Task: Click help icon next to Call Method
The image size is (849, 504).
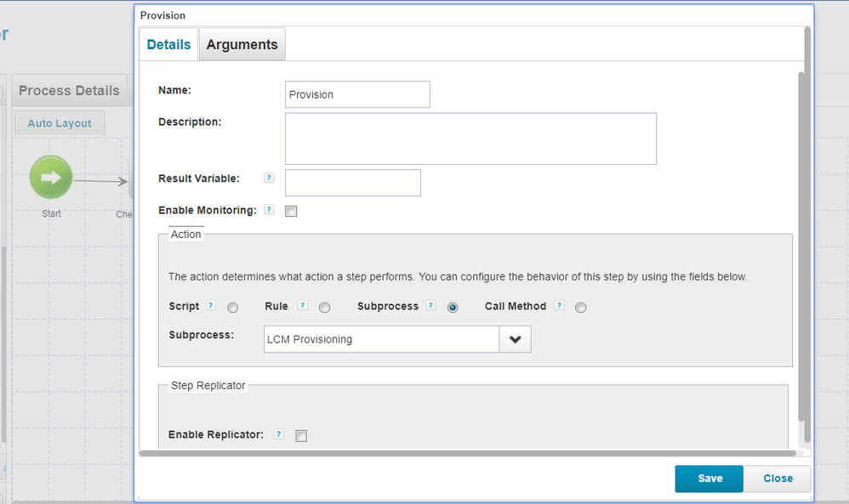Action: 559,306
